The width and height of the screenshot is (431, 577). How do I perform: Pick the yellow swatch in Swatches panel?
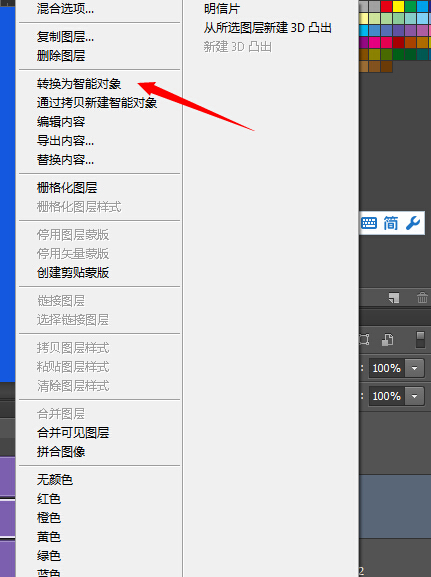[x=398, y=7]
